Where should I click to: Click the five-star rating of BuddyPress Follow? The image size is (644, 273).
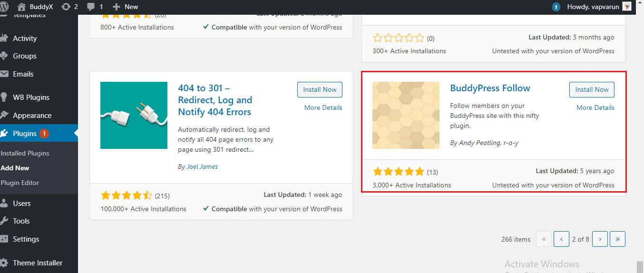(399, 171)
